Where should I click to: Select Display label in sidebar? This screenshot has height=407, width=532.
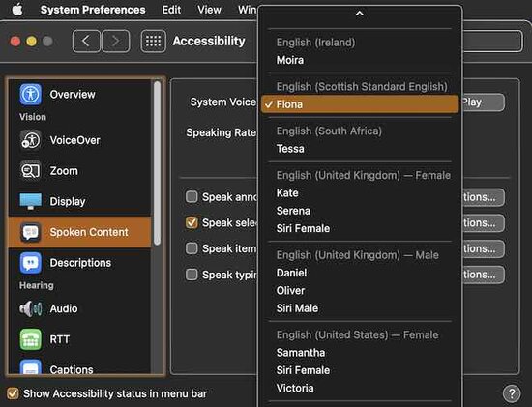(x=68, y=201)
